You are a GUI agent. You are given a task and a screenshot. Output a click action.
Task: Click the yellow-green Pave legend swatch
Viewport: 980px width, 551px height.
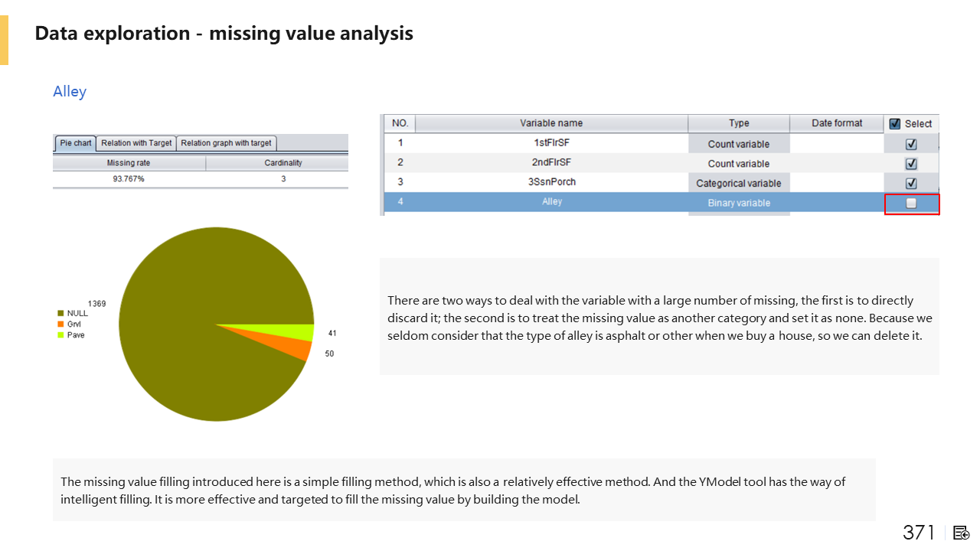click(60, 335)
